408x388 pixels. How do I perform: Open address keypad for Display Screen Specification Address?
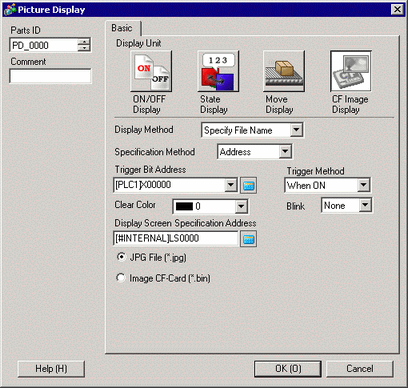point(248,239)
